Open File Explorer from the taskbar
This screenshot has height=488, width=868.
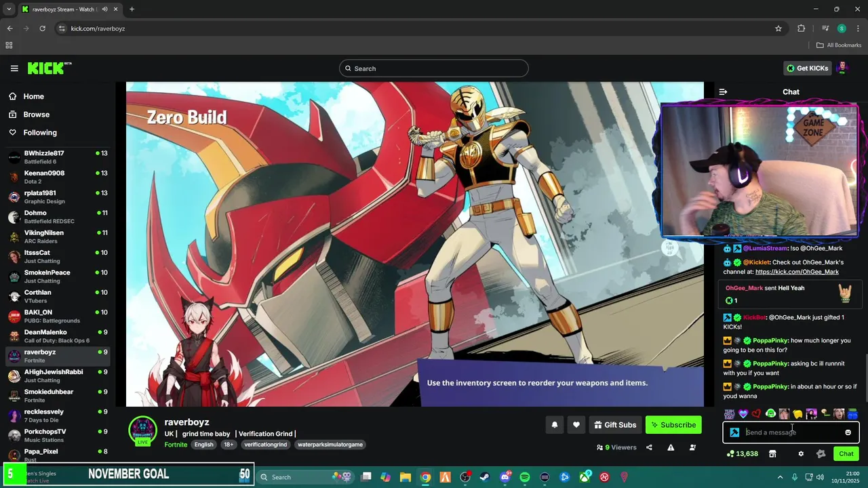click(x=405, y=477)
